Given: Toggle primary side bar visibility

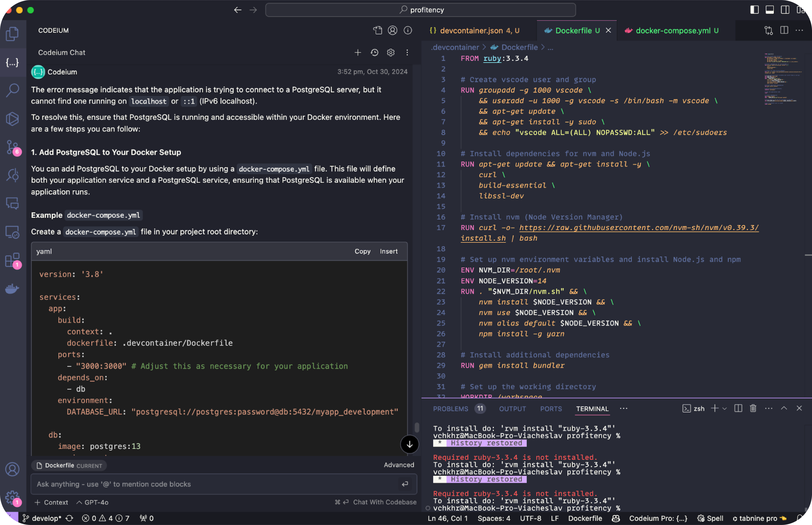Looking at the screenshot, I should [754, 10].
